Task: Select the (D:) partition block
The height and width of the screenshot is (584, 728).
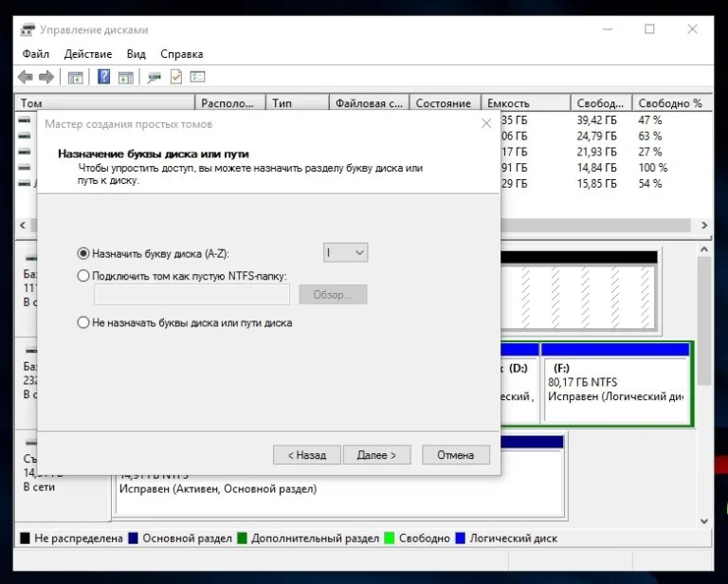Action: [520, 383]
